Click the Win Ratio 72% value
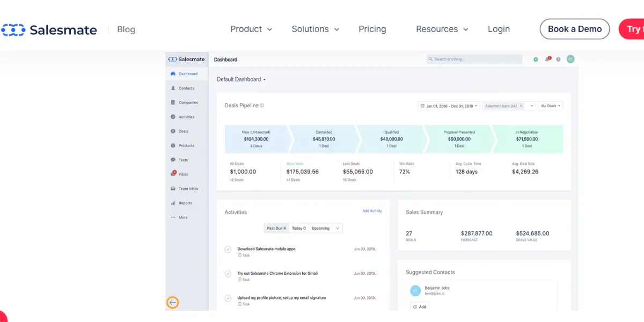This screenshot has width=644, height=322. click(405, 172)
